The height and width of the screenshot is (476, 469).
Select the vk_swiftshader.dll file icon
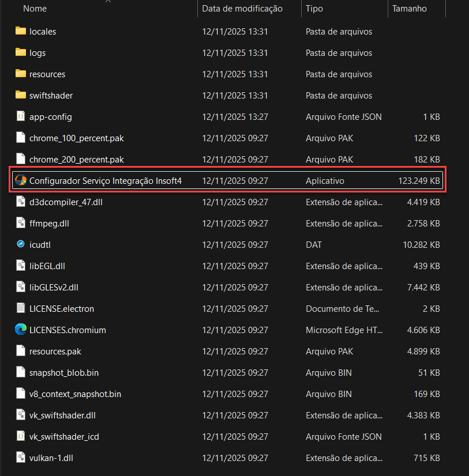[x=20, y=415]
